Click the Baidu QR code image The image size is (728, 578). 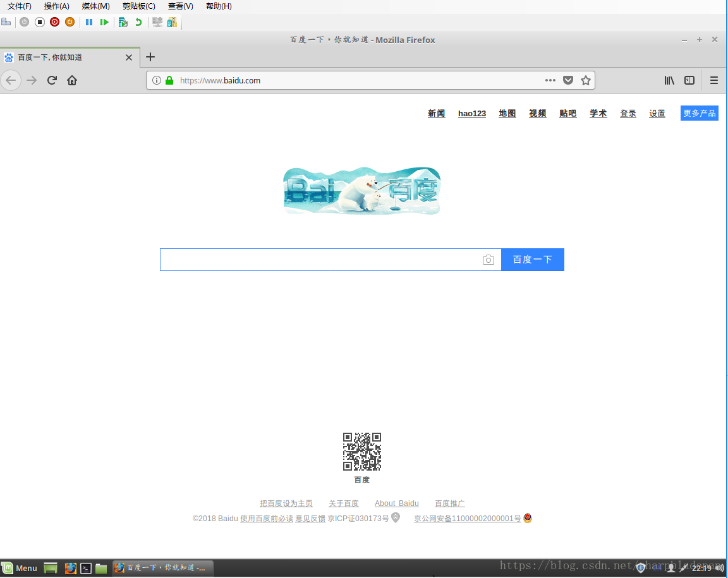coord(362,452)
